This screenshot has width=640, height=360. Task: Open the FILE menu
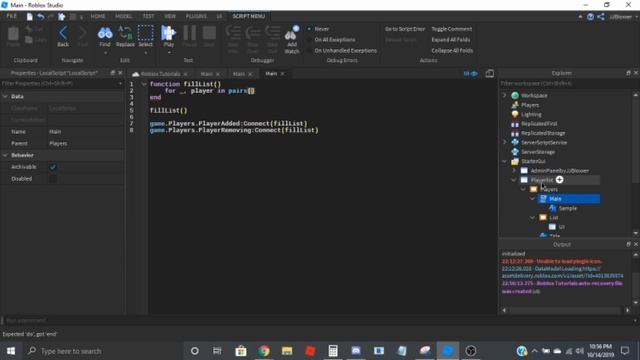(11, 16)
